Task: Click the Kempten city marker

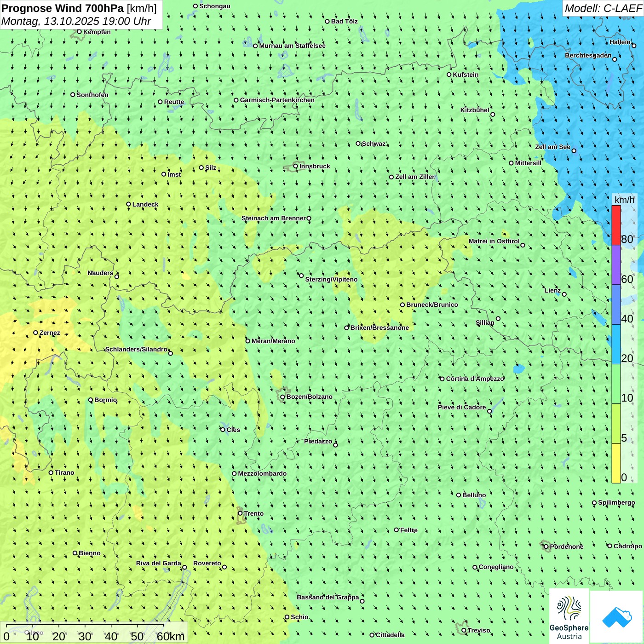Action: (79, 32)
